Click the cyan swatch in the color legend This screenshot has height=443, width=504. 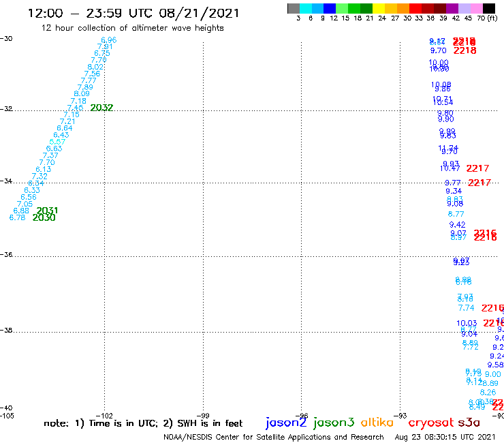tap(305, 8)
